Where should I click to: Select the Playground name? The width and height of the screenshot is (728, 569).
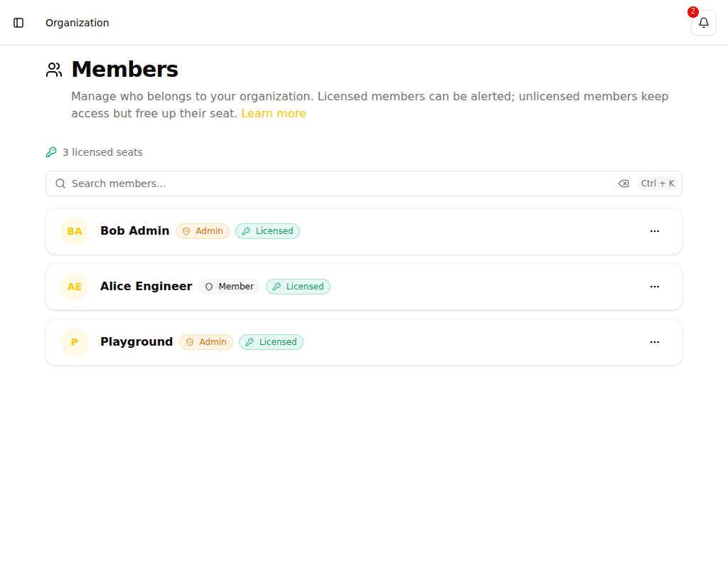click(136, 342)
